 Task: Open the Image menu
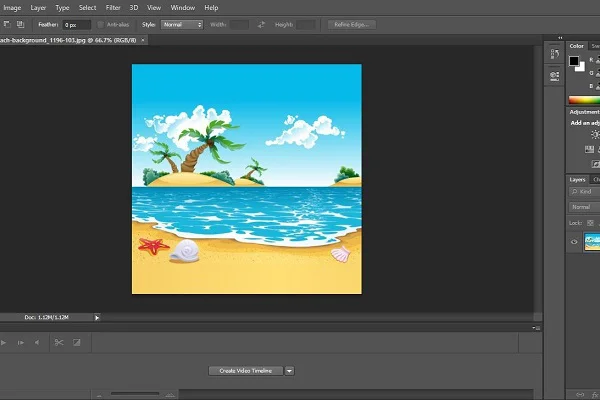12,8
